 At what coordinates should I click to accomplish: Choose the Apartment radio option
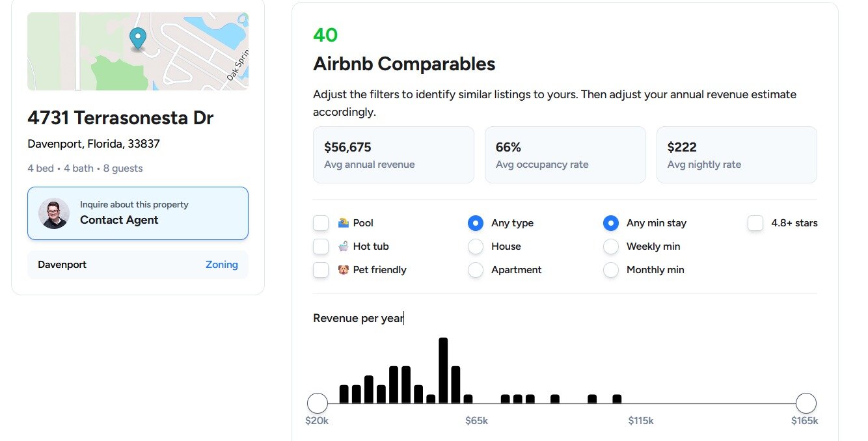click(476, 270)
